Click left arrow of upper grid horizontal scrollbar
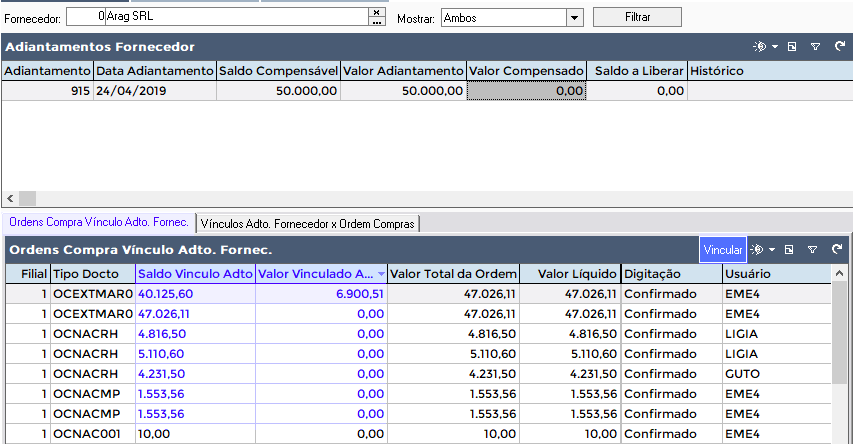 [x=10, y=199]
